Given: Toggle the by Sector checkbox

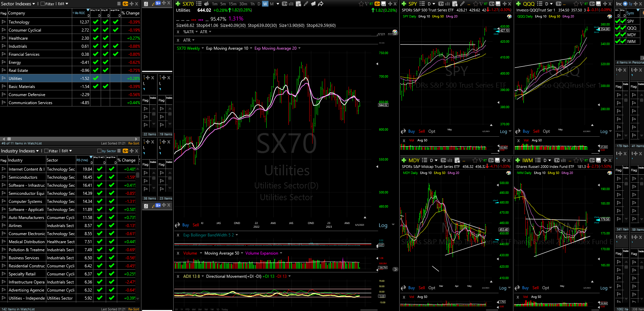Looking at the screenshot, I should (99, 151).
